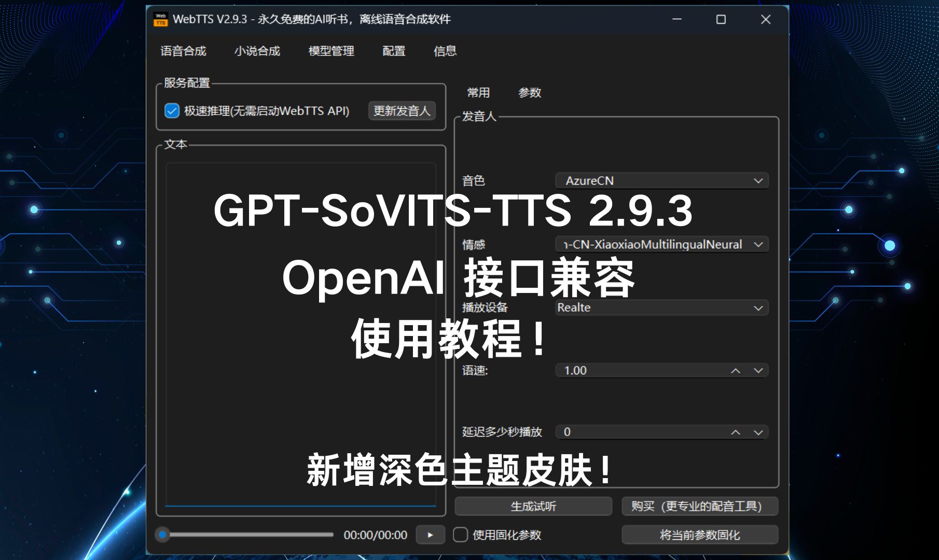Image resolution: width=939 pixels, height=560 pixels.
Task: Minimize the WebTTS window
Action: [677, 19]
